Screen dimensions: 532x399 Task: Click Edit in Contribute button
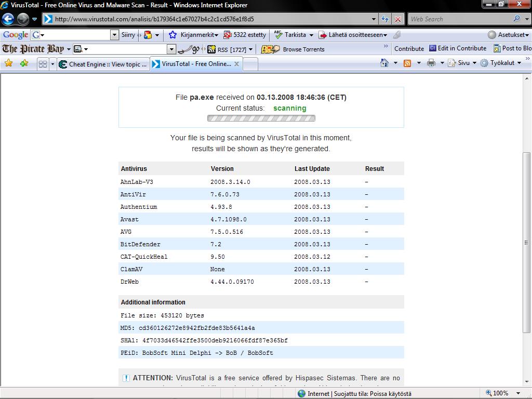[x=458, y=48]
